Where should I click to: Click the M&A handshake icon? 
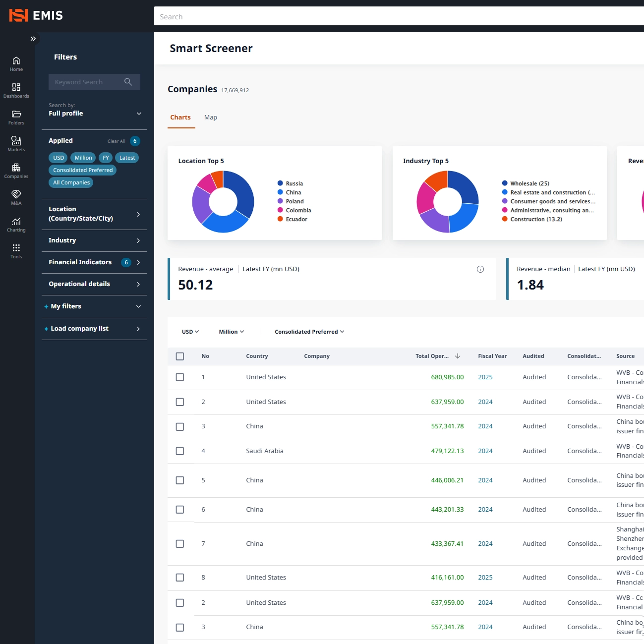click(16, 195)
